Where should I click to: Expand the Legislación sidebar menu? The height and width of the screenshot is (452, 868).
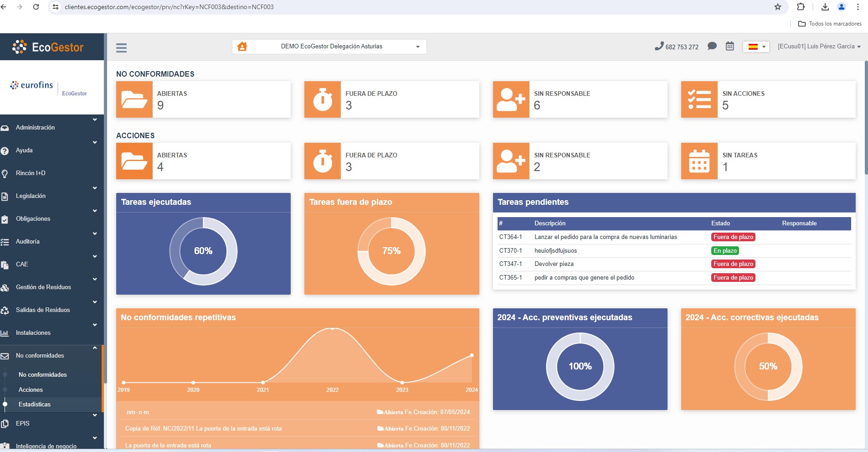pyautogui.click(x=31, y=196)
